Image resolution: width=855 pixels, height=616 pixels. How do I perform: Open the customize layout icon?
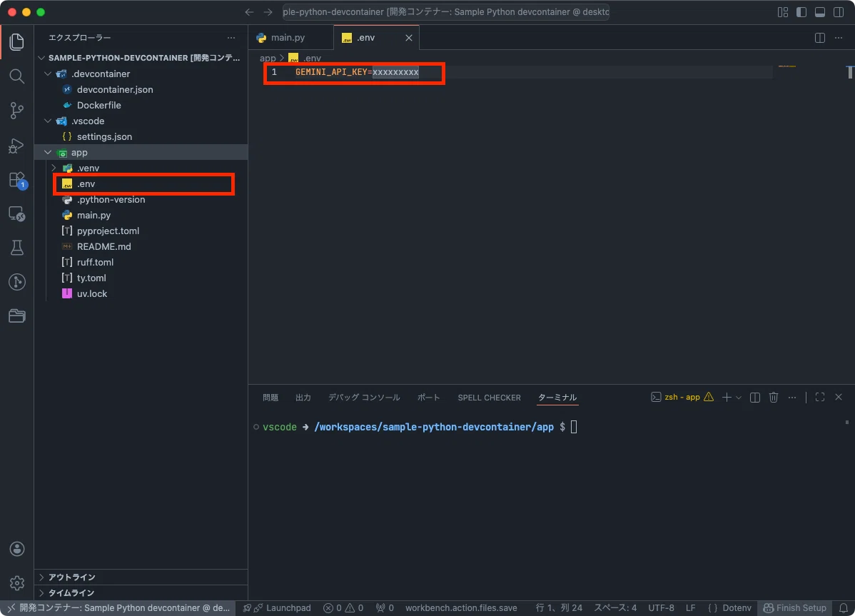tap(783, 12)
